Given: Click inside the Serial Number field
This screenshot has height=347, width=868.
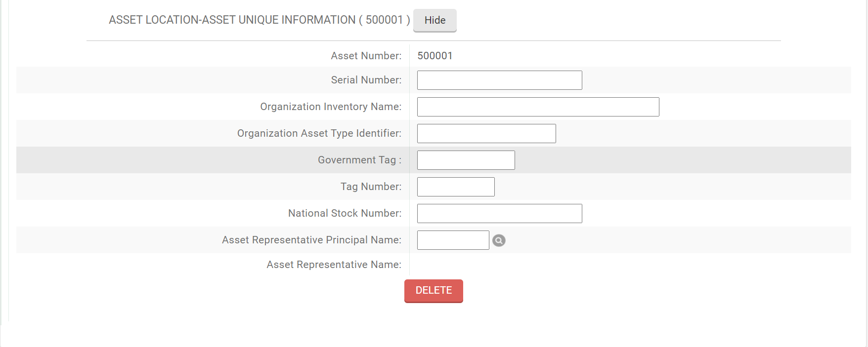Looking at the screenshot, I should (499, 80).
